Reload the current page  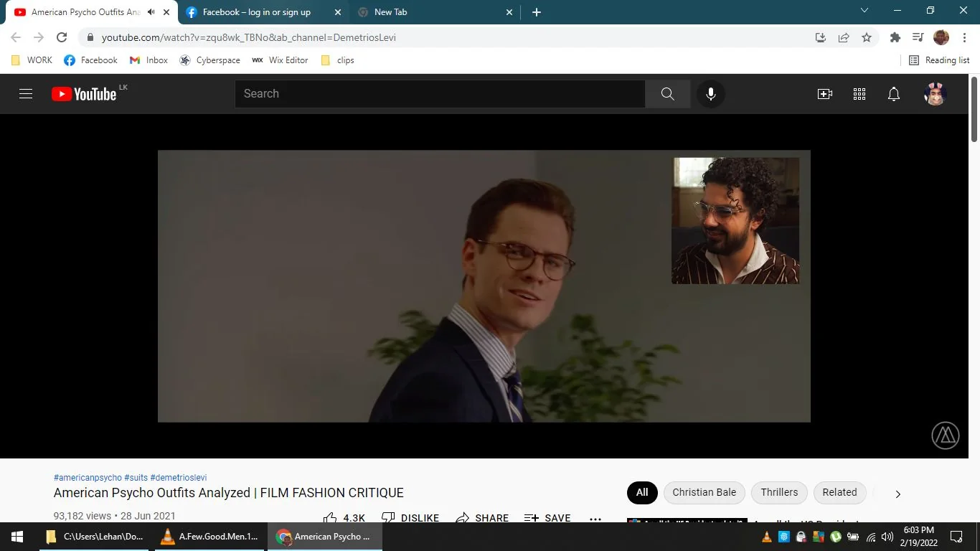tap(62, 37)
